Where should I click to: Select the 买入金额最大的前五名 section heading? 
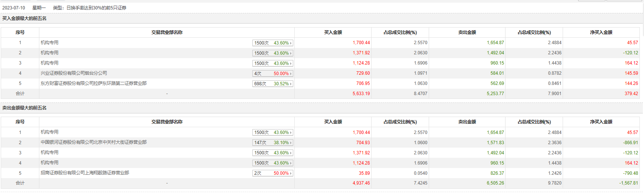tap(25, 18)
